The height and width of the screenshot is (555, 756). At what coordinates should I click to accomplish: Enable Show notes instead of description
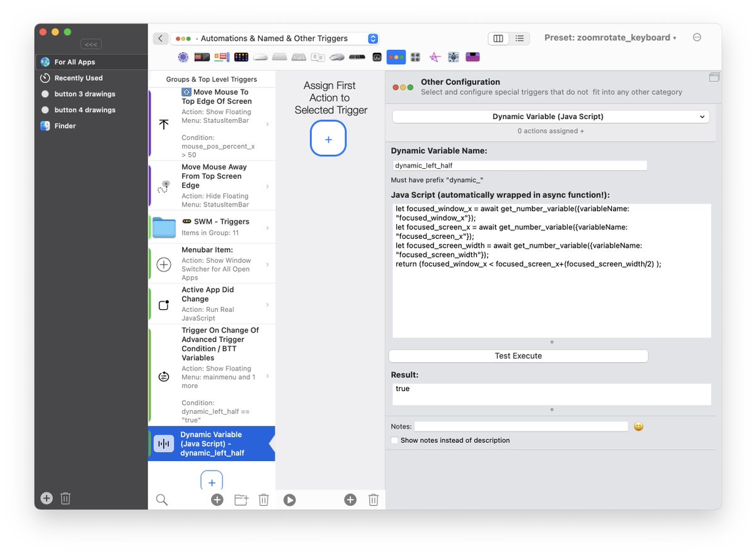[394, 440]
